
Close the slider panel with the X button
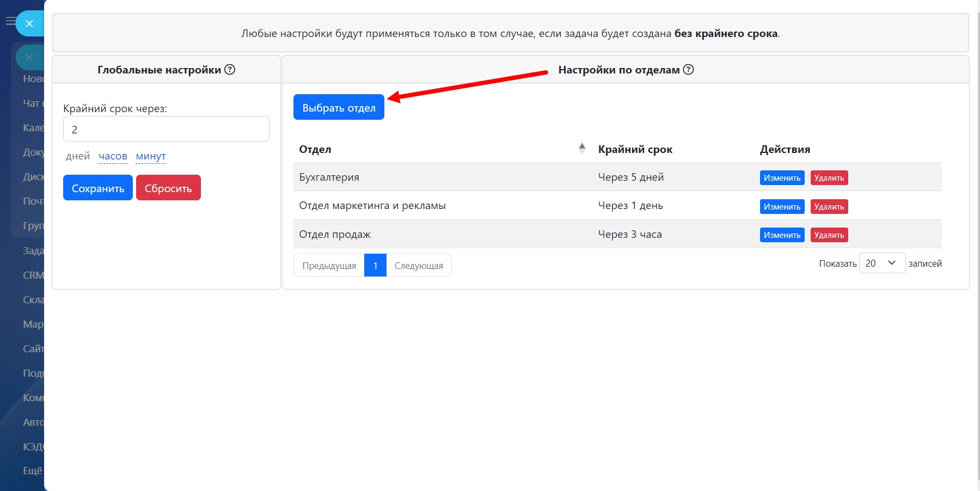(29, 23)
